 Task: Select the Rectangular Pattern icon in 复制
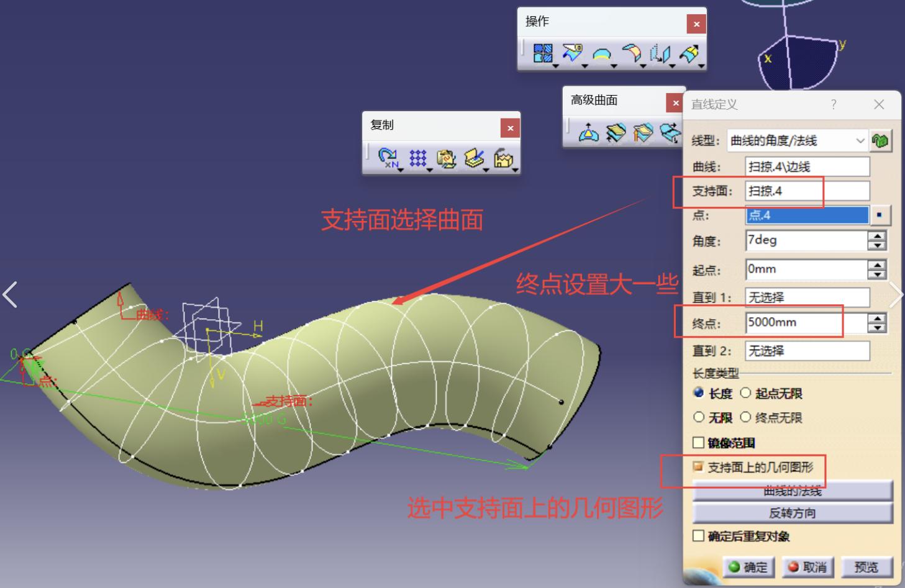417,159
